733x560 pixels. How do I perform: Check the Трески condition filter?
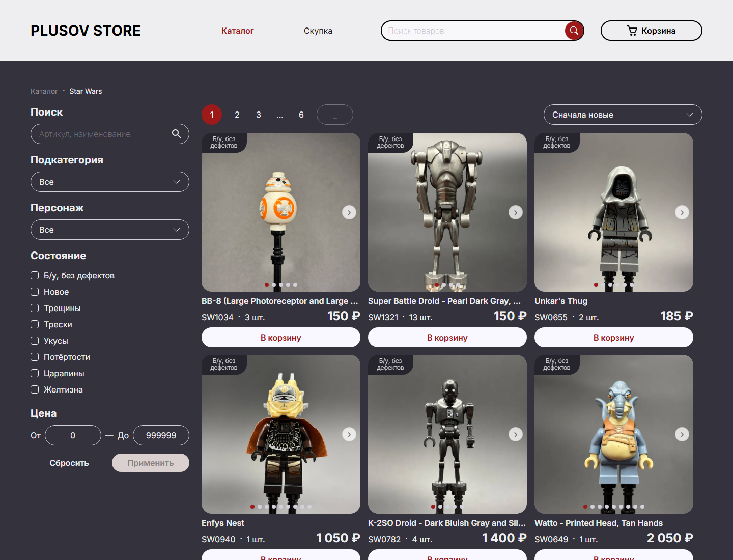point(35,324)
